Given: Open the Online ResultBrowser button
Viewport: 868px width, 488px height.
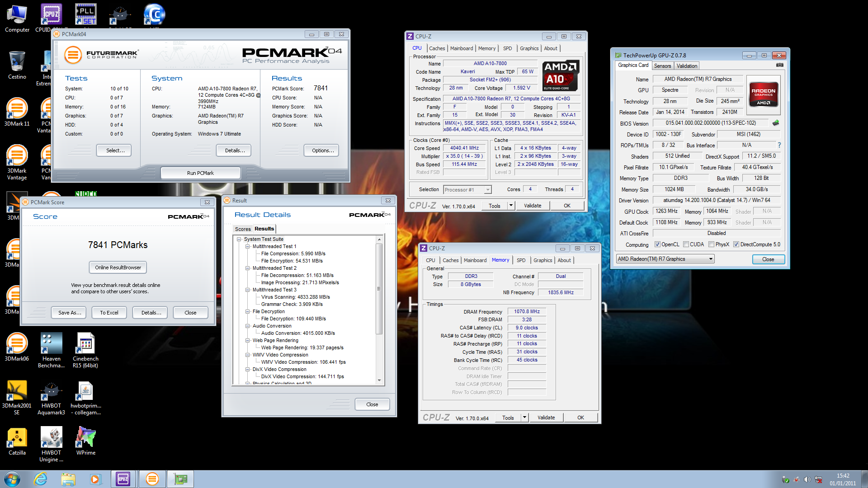Looking at the screenshot, I should coord(118,267).
